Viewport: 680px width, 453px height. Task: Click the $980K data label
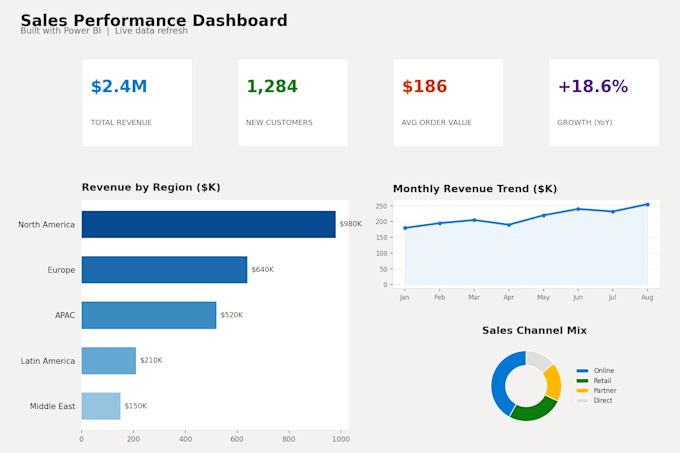350,224
